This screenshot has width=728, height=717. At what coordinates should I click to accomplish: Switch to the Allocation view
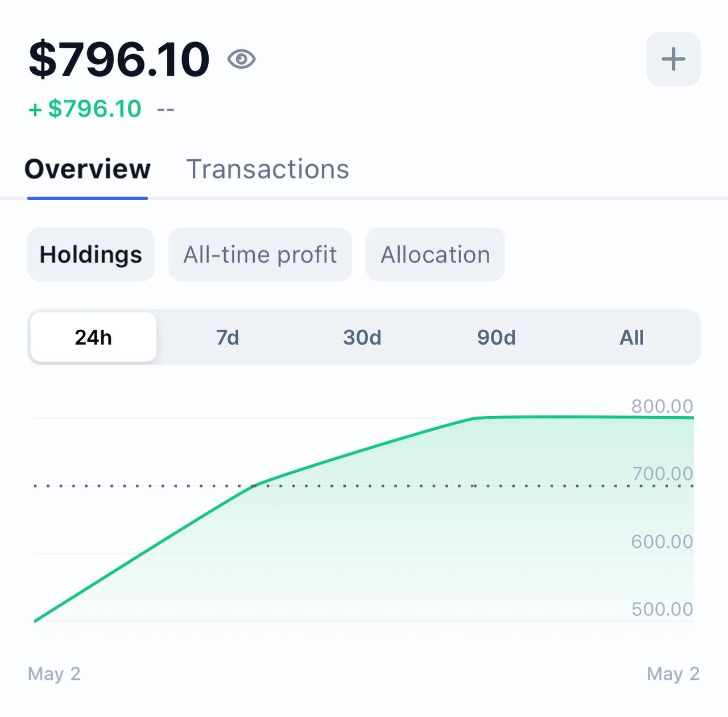(435, 255)
